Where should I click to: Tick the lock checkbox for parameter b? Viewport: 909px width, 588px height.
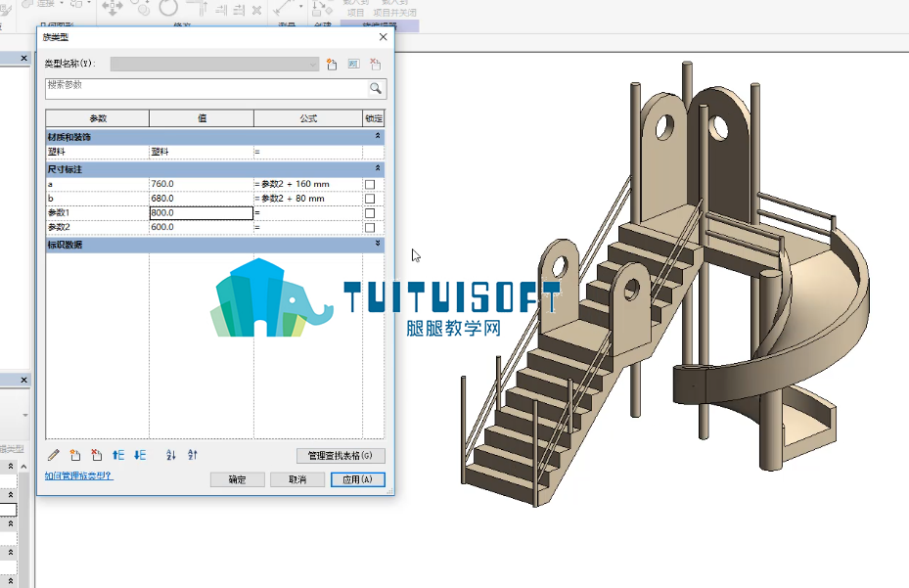point(370,199)
